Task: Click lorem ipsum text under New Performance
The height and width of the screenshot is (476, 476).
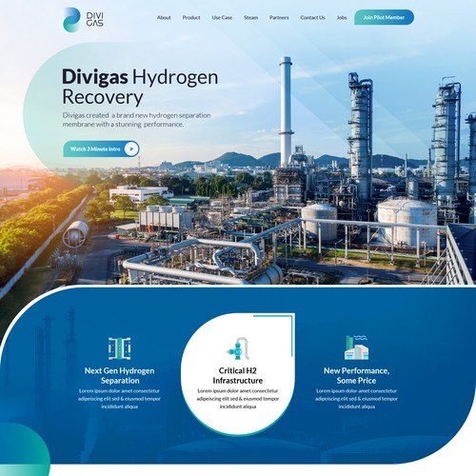Action: click(356, 399)
